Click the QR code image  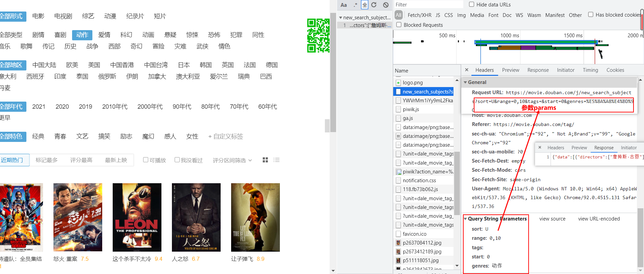[x=318, y=36]
